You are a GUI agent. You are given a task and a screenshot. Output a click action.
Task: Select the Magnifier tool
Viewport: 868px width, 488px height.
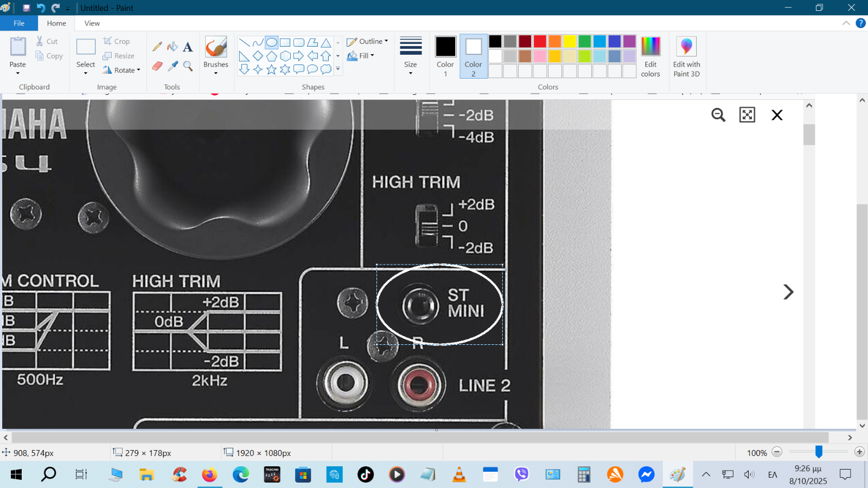point(188,66)
